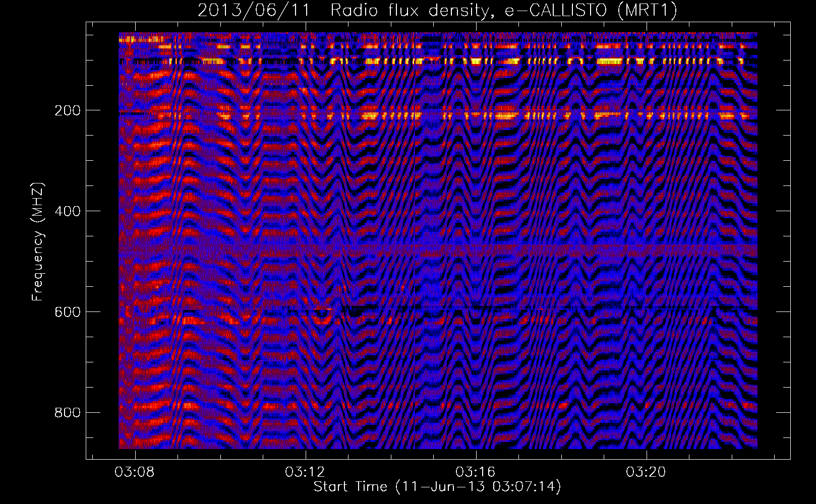Click the 'Frequency (MHZ)' axis label
The width and height of the screenshot is (816, 504).
click(37, 241)
